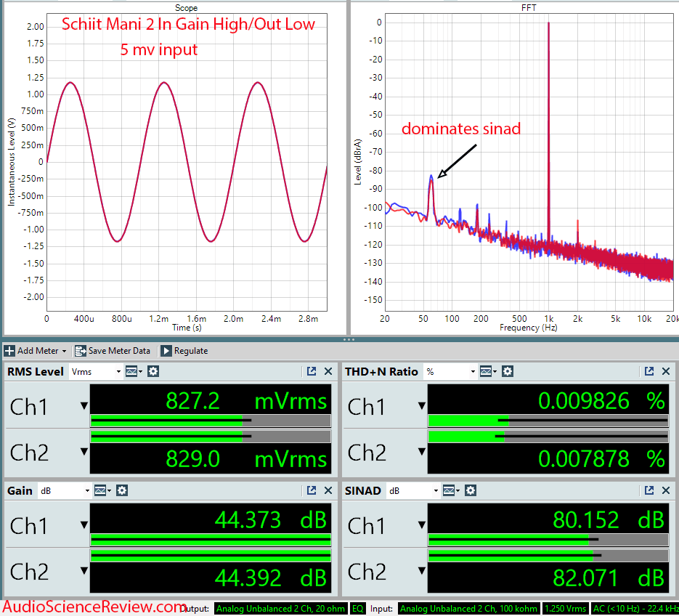This screenshot has height=616, width=679.
Task: Close the SINAD meter
Action: pos(666,490)
